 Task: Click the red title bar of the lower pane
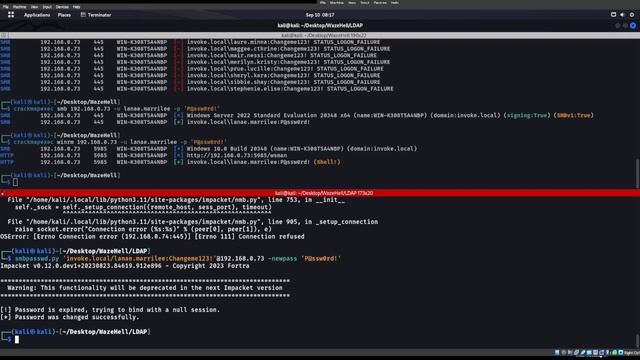[320, 193]
